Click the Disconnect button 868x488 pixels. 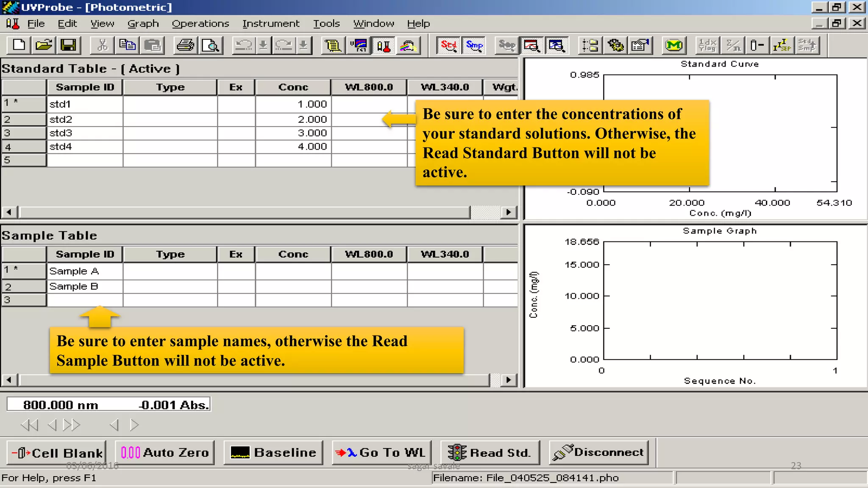[599, 453]
